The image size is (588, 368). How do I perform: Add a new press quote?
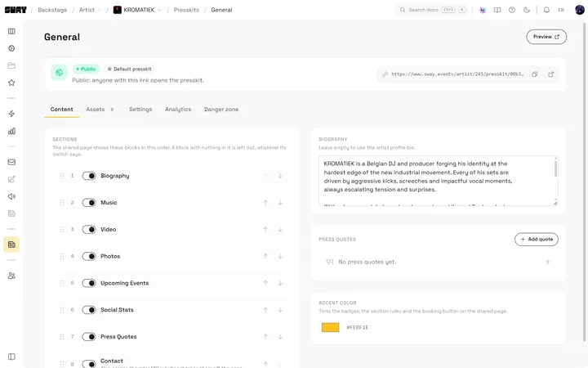coord(537,239)
